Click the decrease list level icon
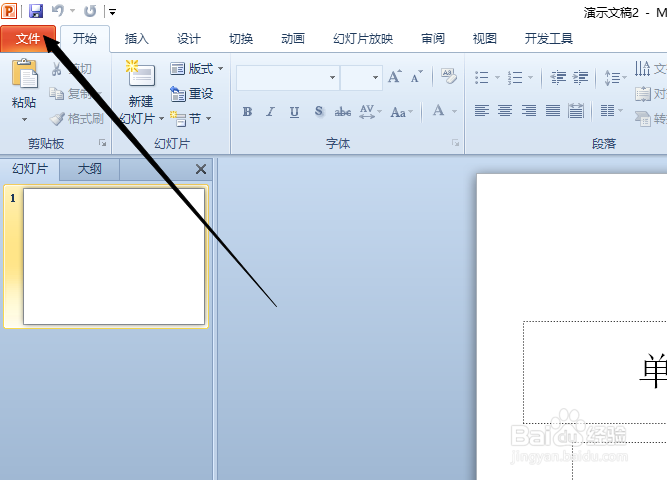This screenshot has height=480, width=667. tap(558, 77)
